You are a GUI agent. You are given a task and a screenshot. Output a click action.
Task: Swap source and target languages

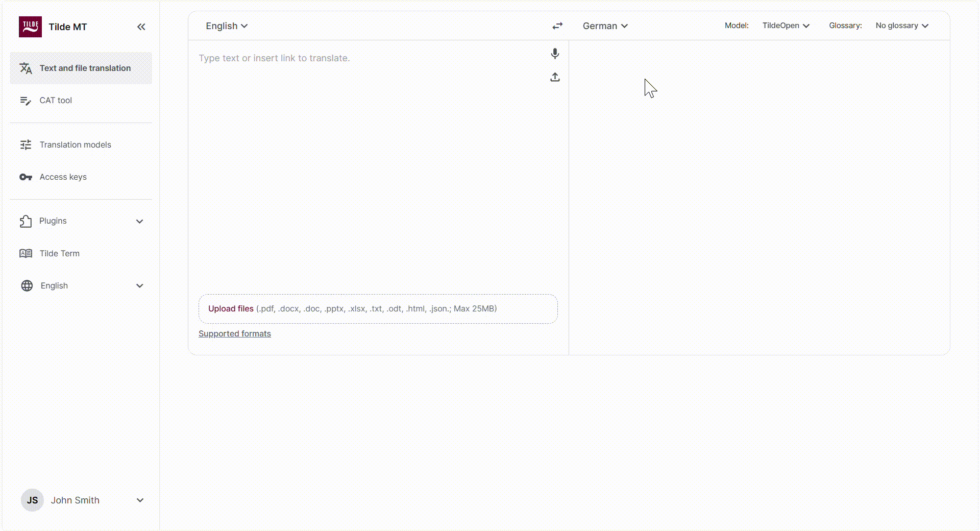pyautogui.click(x=557, y=26)
